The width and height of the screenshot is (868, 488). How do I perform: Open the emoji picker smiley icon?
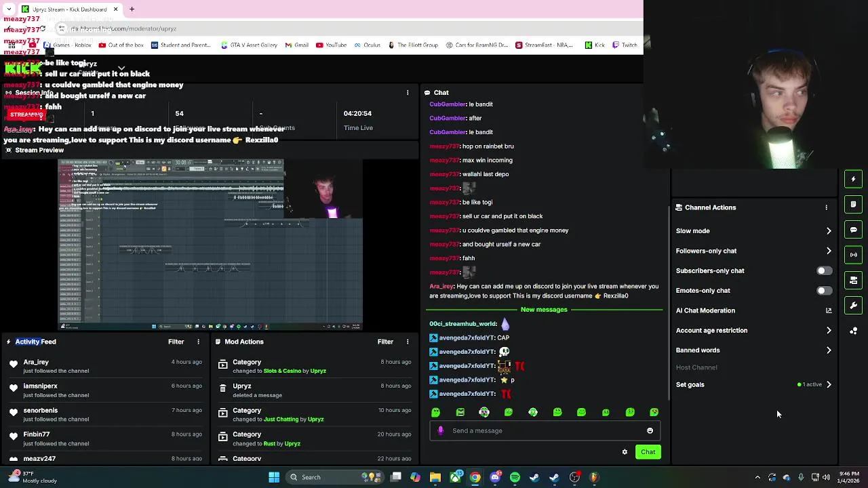(650, 430)
